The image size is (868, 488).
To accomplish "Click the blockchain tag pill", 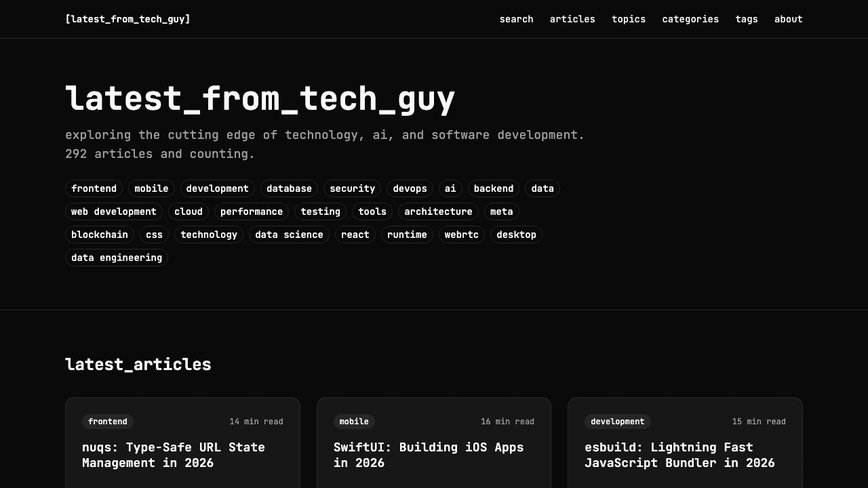I will pos(99,235).
